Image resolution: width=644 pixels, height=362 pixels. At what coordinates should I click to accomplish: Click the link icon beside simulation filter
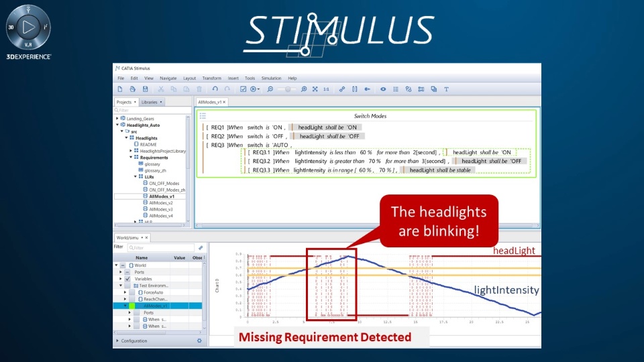(201, 248)
